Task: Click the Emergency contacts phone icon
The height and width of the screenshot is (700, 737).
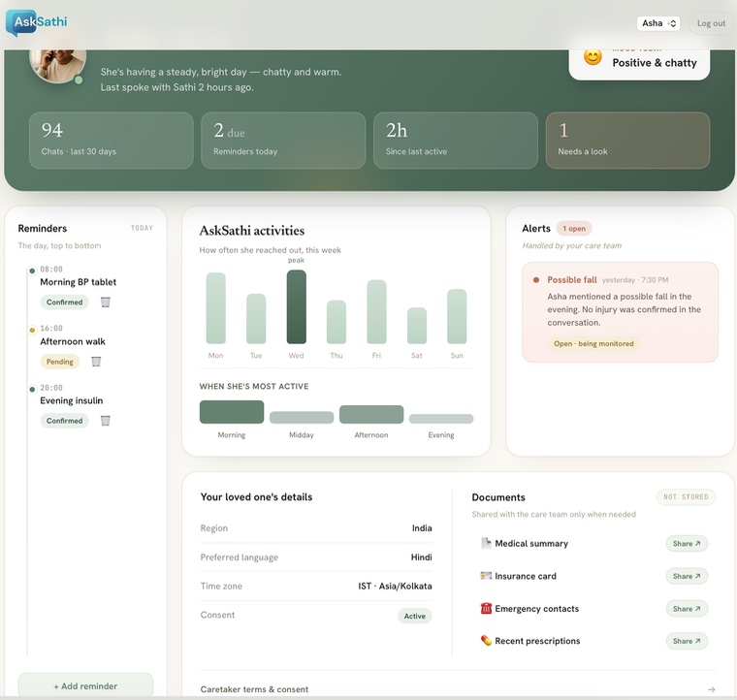Action: click(486, 609)
